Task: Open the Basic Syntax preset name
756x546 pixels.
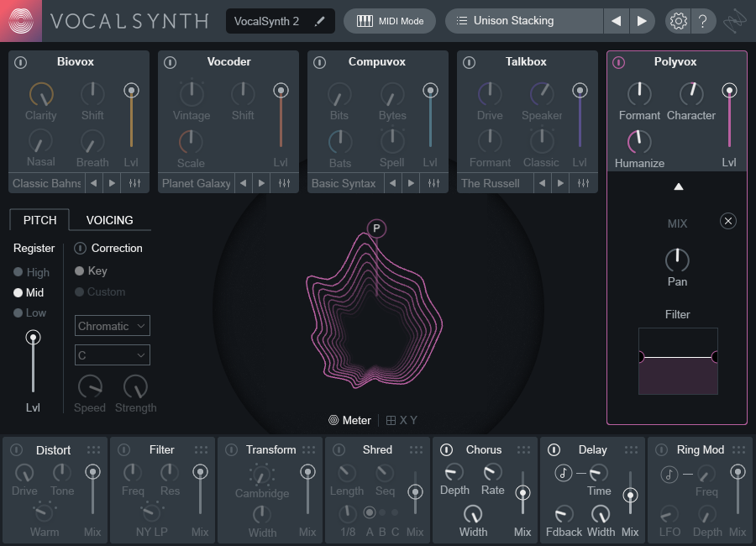Action: (x=345, y=183)
